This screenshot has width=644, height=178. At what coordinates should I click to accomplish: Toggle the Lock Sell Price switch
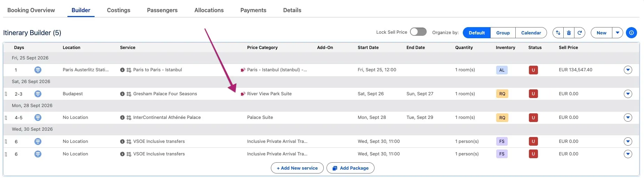(418, 32)
